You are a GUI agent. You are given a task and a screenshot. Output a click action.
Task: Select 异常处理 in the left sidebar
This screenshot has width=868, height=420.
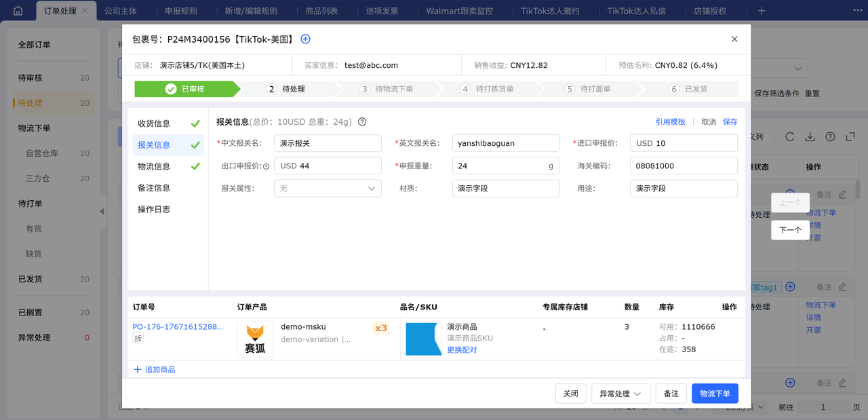tap(54, 338)
